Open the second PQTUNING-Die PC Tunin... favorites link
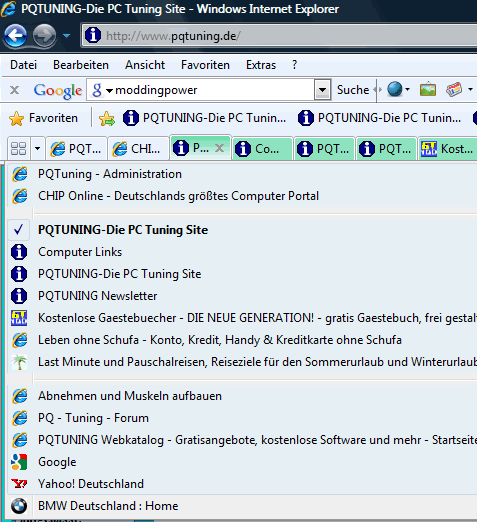 tap(380, 118)
